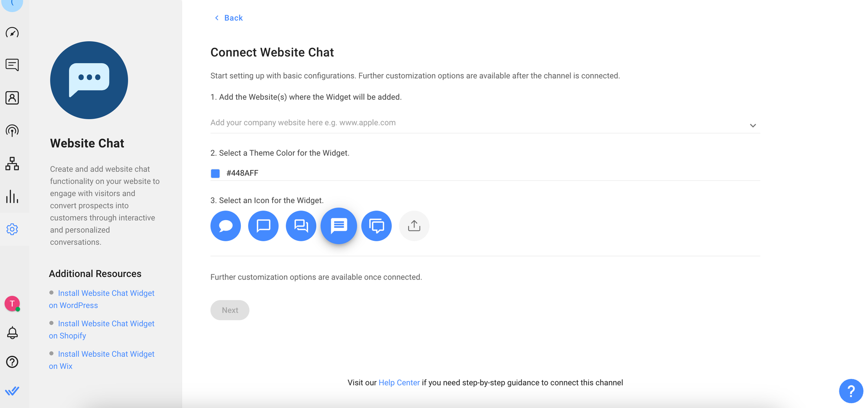This screenshot has width=868, height=408.
Task: Open the messages inbox sidebar icon
Action: coord(12,65)
